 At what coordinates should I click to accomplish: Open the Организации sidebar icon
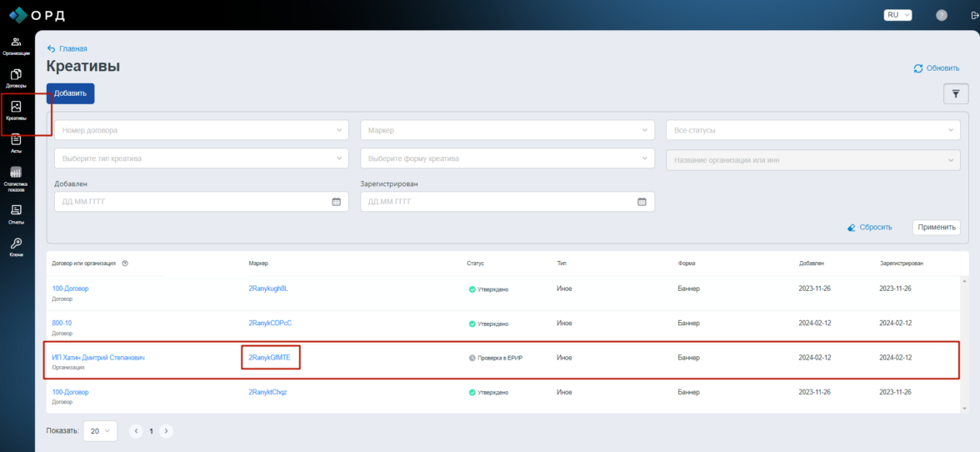(16, 45)
